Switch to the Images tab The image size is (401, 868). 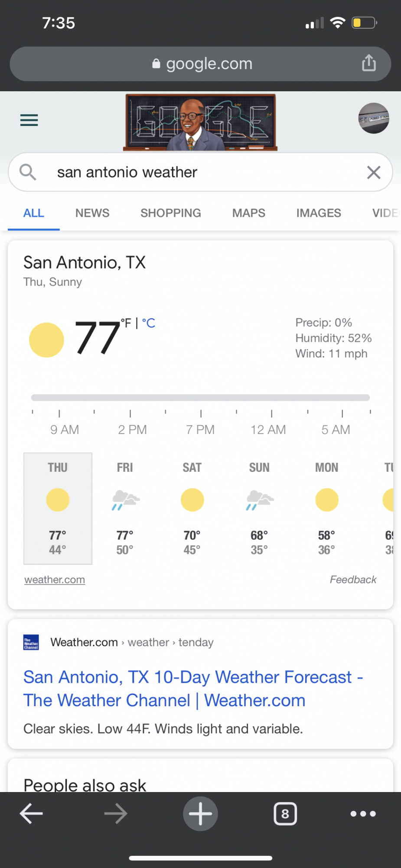(x=319, y=213)
